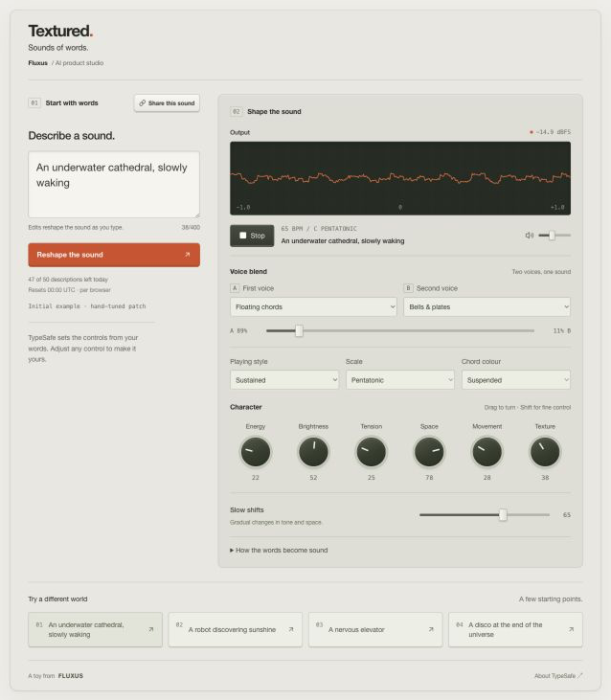Click the 11% B blend label

[x=562, y=330]
